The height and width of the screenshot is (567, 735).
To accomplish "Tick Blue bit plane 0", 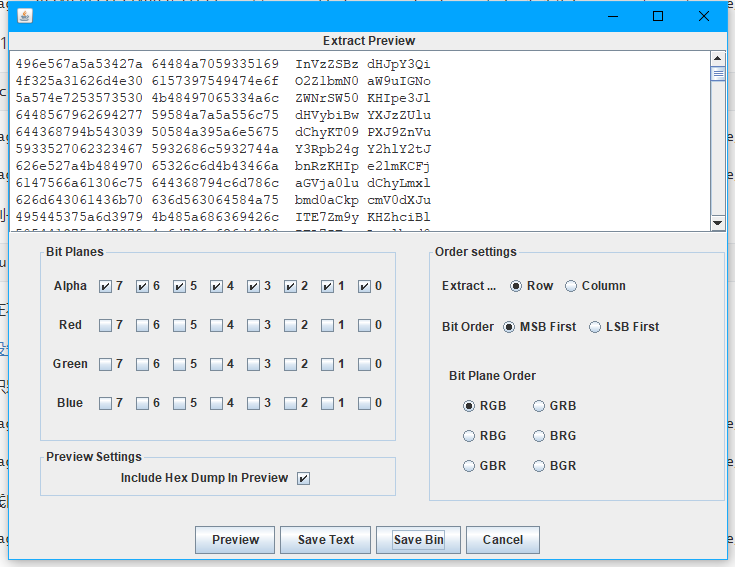I will point(365,403).
